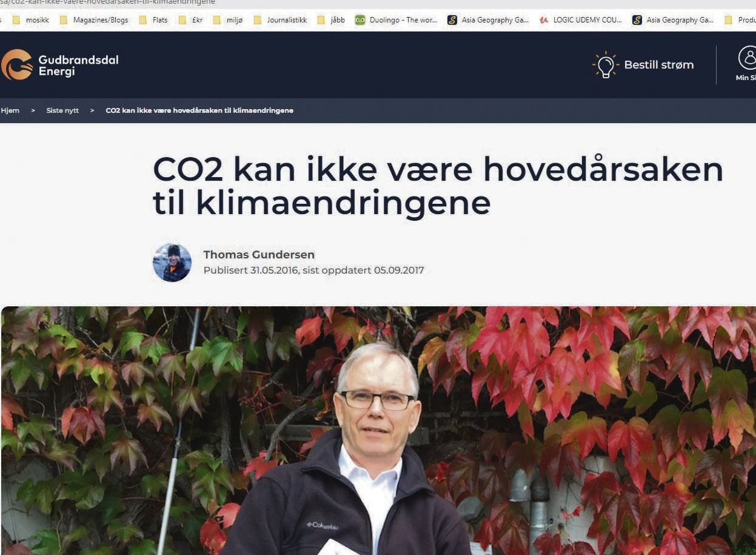Click the lightbulb icon beside Bestill strøm
Screen dimensions: 756x555
[605, 64]
